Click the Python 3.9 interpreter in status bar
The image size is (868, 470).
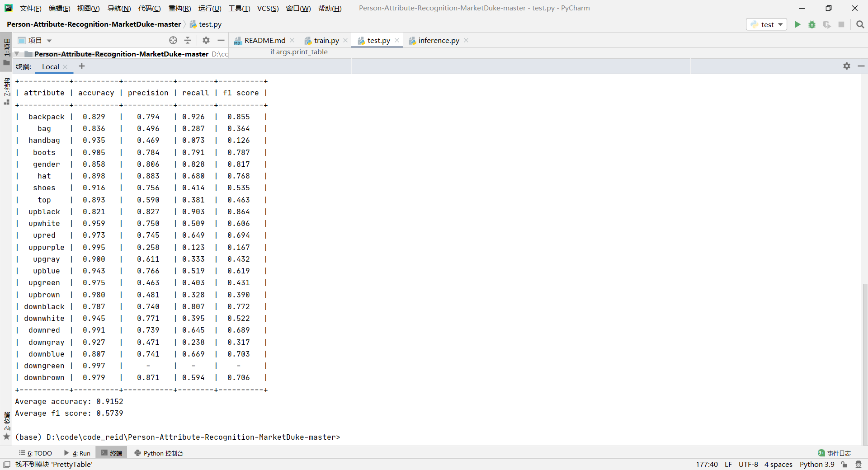point(816,465)
